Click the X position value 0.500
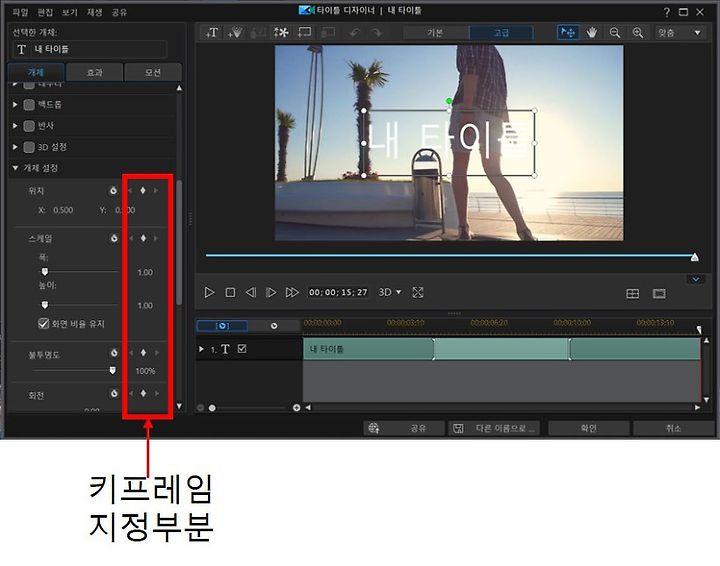This screenshot has height=566, width=720. tap(63, 210)
